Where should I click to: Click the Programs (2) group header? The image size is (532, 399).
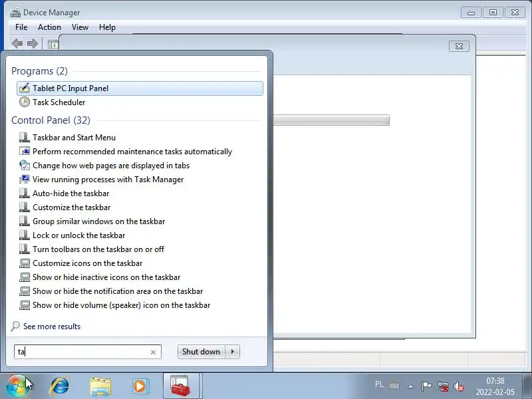pyautogui.click(x=39, y=71)
